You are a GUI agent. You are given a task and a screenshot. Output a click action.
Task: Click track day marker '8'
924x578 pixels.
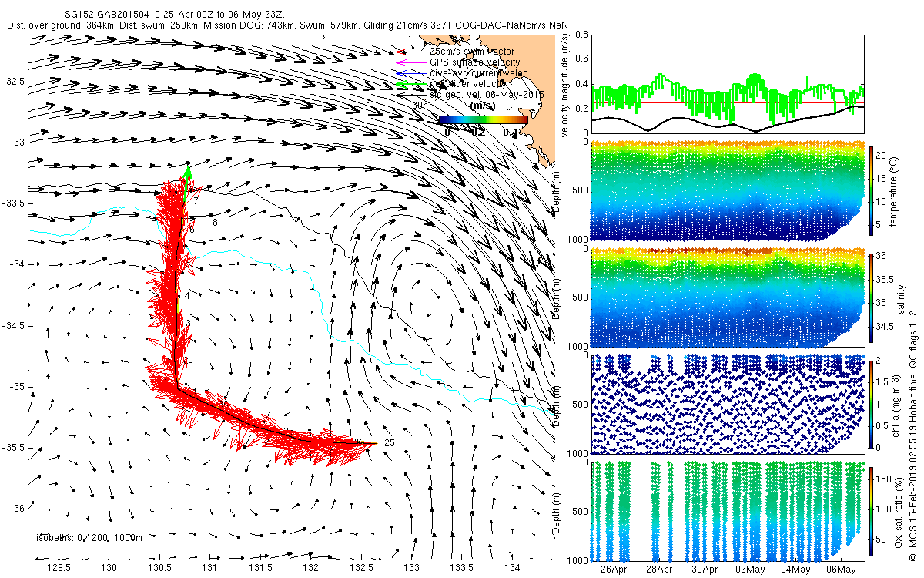(215, 223)
